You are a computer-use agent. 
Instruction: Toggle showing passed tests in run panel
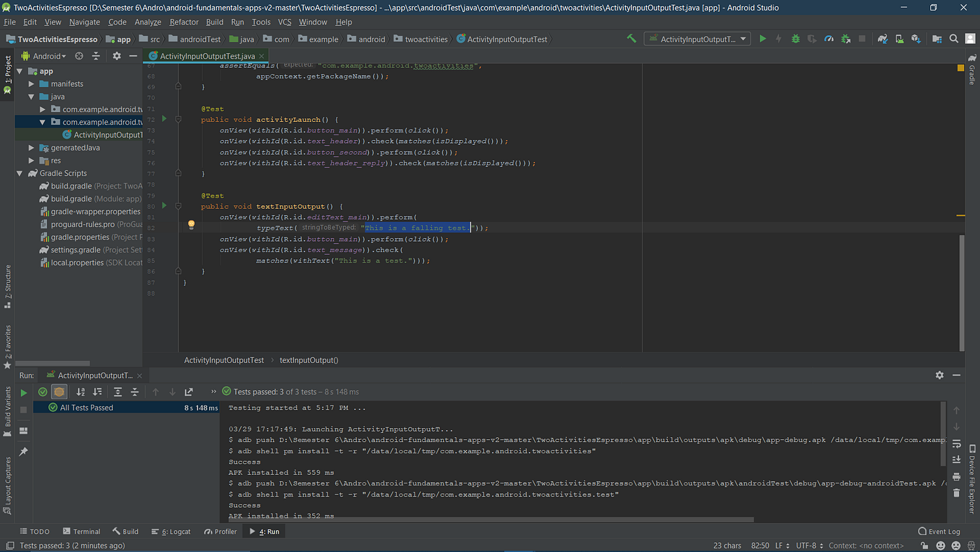pos(43,392)
